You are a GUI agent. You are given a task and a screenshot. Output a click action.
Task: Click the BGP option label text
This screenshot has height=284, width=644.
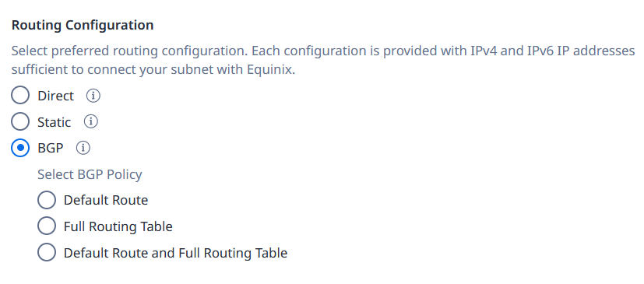click(x=51, y=148)
